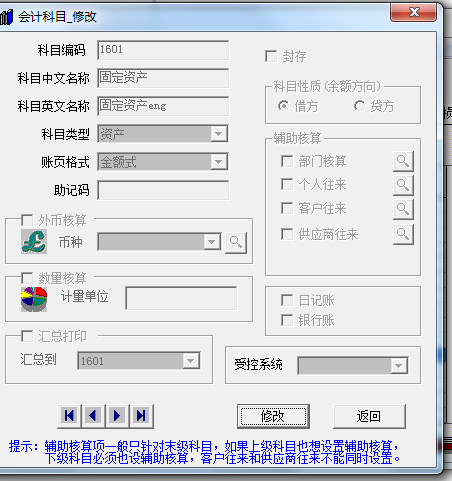The image size is (452, 481).
Task: Go to next record arrow
Action: [117, 416]
